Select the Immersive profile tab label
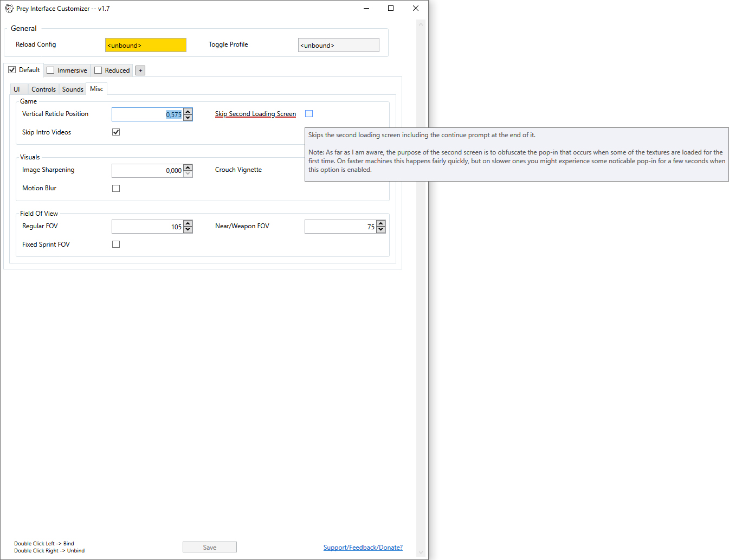The width and height of the screenshot is (729, 560). [x=72, y=70]
